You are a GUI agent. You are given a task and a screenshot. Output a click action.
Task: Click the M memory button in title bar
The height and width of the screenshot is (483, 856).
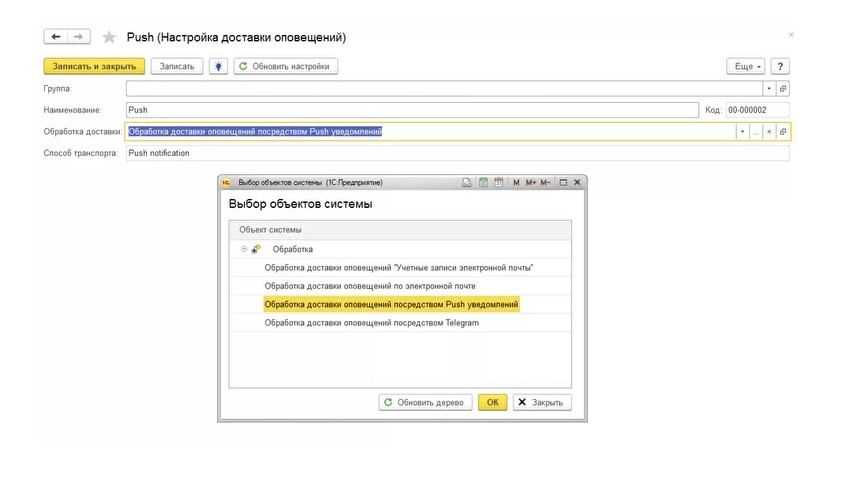pyautogui.click(x=516, y=183)
